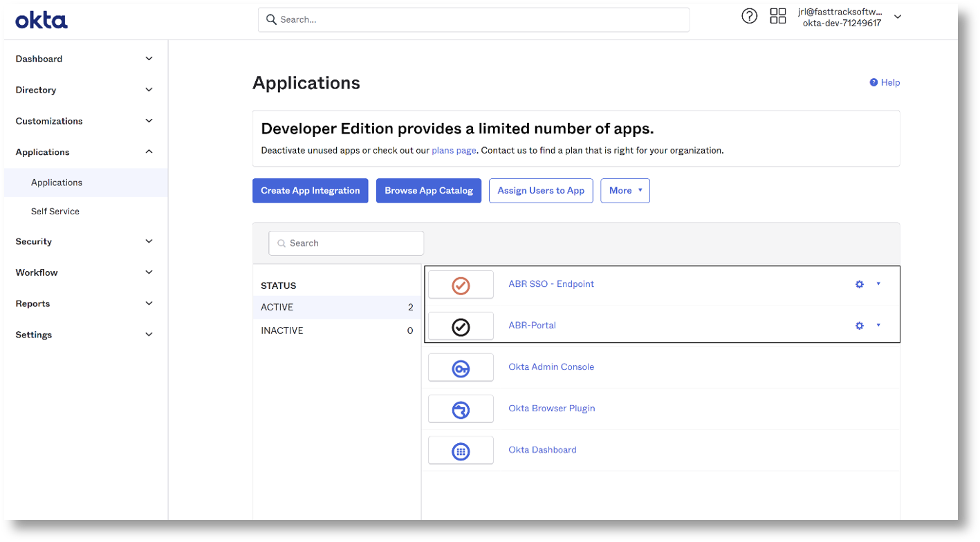Click the magnifier icon in the apps list search
This screenshot has width=980, height=542.
pos(281,243)
